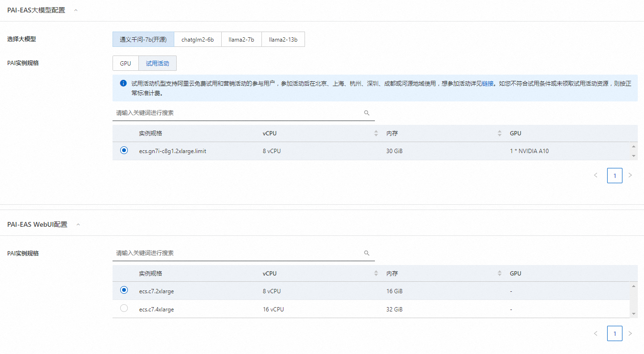Click the search magnifier in large-model section
The height and width of the screenshot is (354, 644).
click(x=367, y=113)
